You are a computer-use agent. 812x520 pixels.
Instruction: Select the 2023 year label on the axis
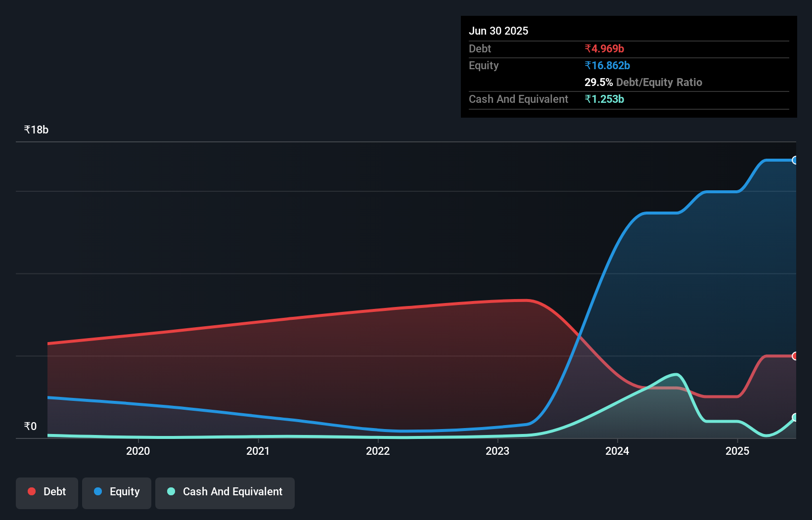coord(498,451)
